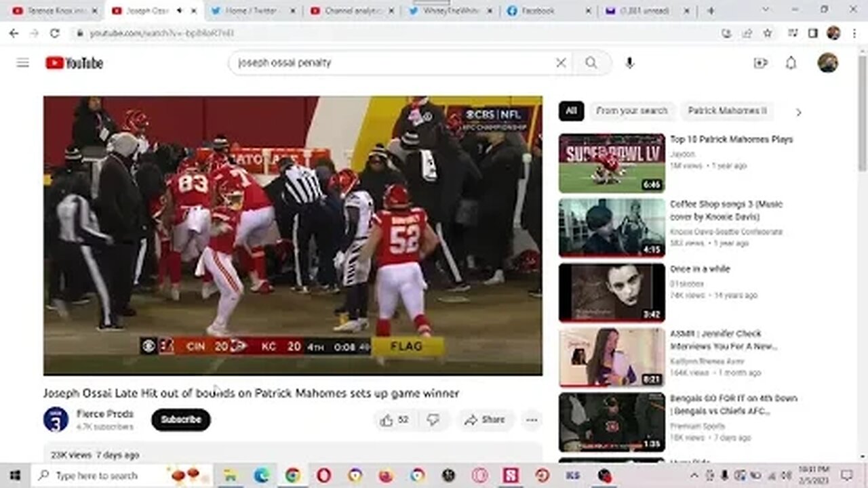Viewport: 868px width, 488px height.
Task: Open File Explorer from the taskbar
Action: pyautogui.click(x=231, y=476)
